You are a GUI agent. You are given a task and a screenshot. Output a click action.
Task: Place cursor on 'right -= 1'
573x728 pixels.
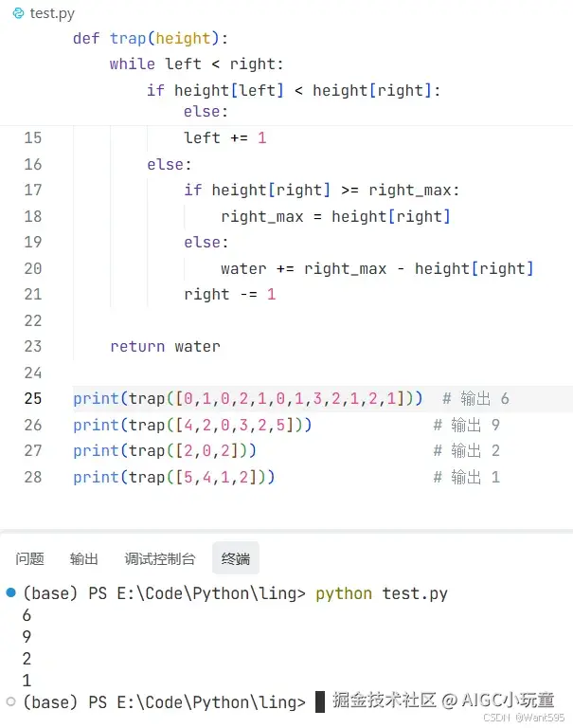[x=229, y=294]
